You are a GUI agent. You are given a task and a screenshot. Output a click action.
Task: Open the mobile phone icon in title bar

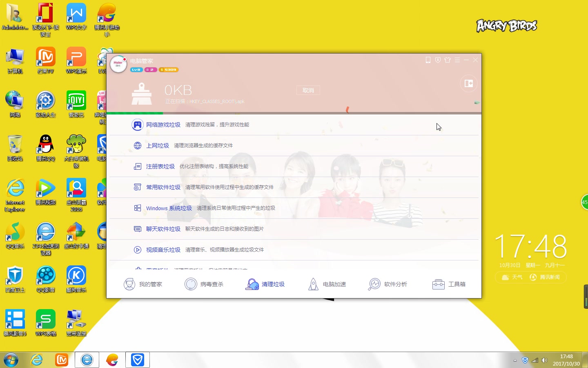pos(428,60)
